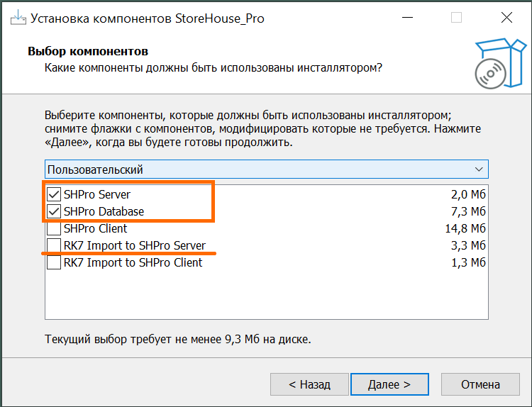Click the dropdown arrow of the install type combo box

pos(479,169)
